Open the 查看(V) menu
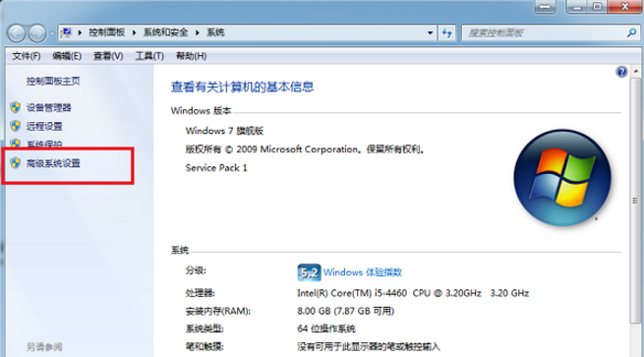644x357 pixels. (x=108, y=56)
